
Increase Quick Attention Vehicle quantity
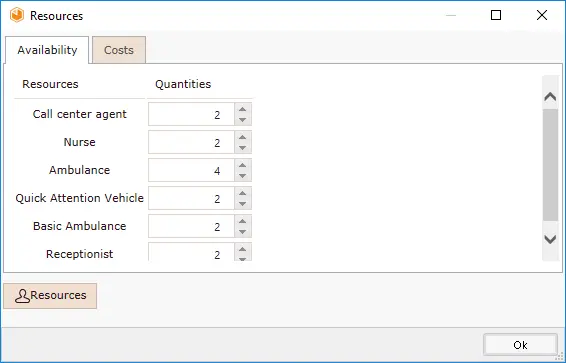click(x=243, y=193)
